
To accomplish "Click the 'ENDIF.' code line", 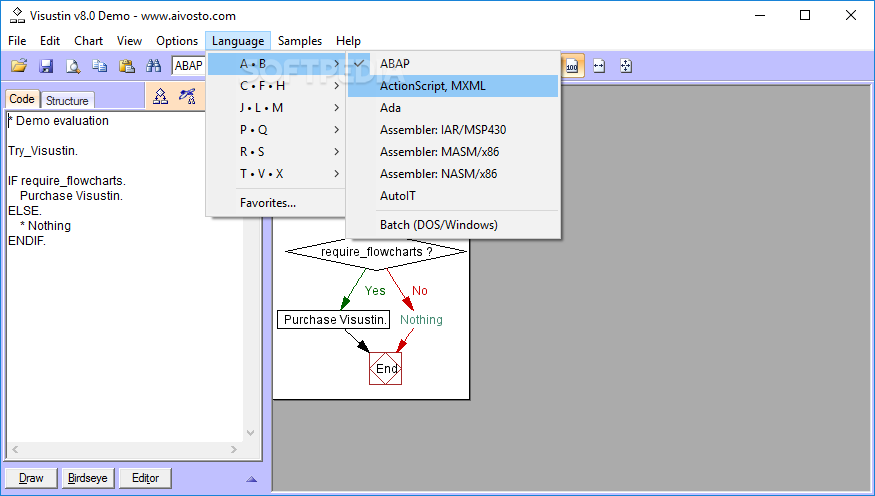I will coord(27,241).
